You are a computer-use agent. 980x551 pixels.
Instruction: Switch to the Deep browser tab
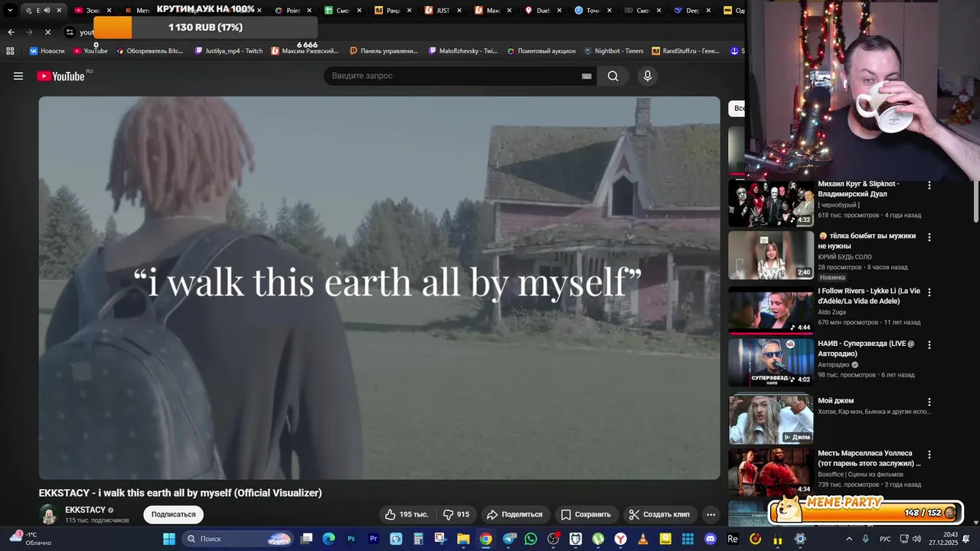[693, 11]
